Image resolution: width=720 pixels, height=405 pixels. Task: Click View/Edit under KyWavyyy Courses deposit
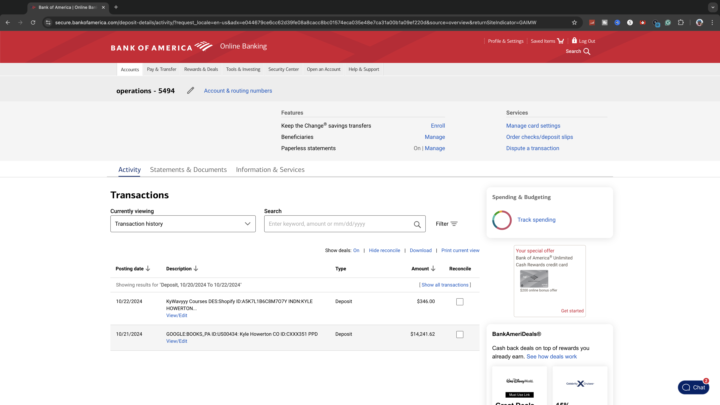point(176,315)
